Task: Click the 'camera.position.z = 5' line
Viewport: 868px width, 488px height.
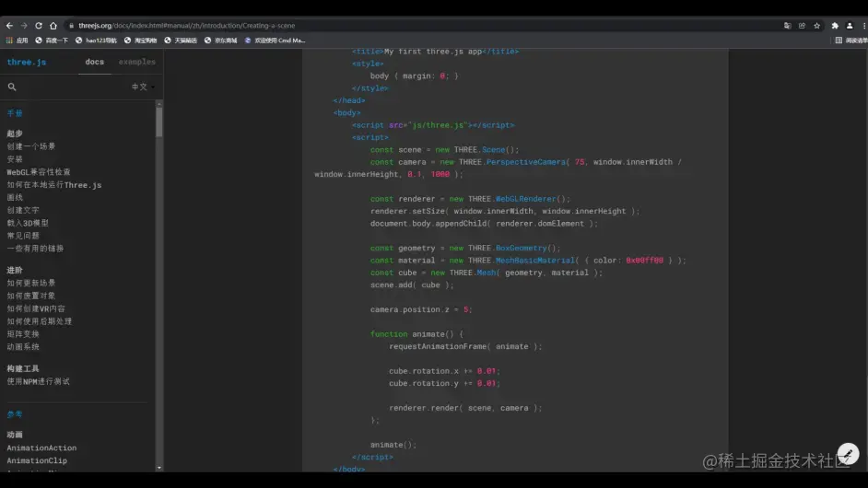Action: [x=421, y=310]
